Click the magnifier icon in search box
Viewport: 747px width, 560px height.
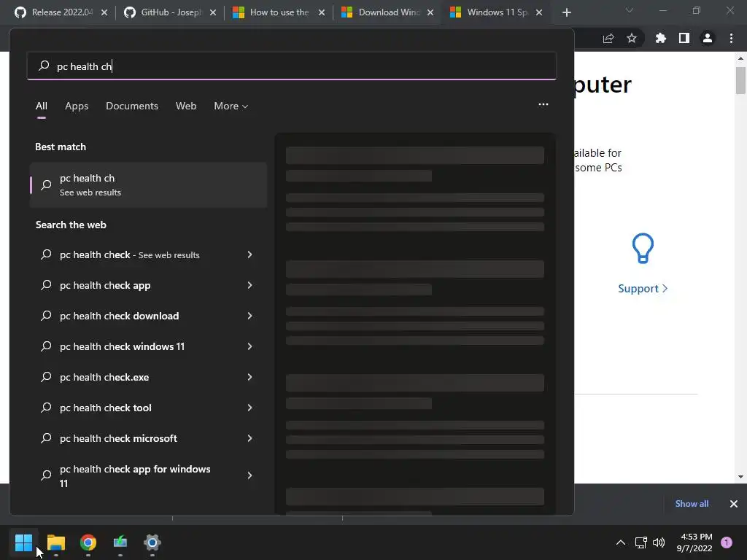coord(44,65)
